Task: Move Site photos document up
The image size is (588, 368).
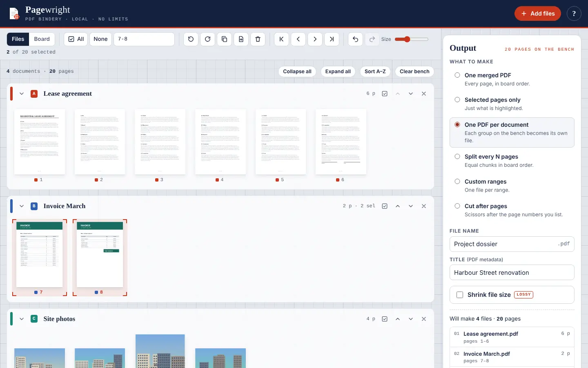Action: (398, 319)
